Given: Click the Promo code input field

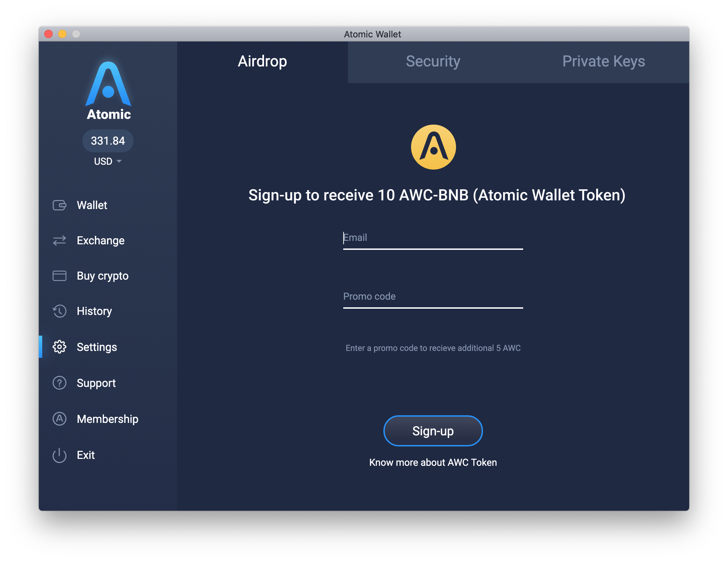Looking at the screenshot, I should pos(433,296).
